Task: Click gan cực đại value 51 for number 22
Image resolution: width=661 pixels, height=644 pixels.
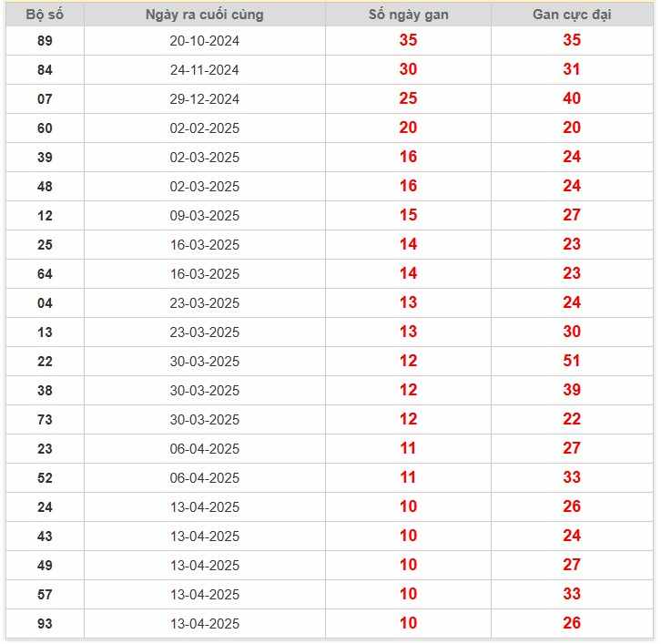Action: point(572,361)
